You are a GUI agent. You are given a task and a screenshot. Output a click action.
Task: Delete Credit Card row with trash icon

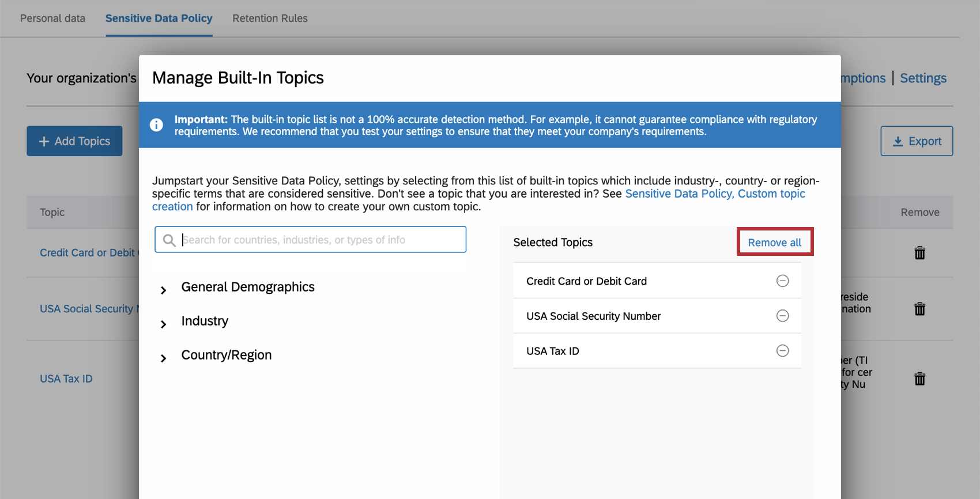pos(919,252)
